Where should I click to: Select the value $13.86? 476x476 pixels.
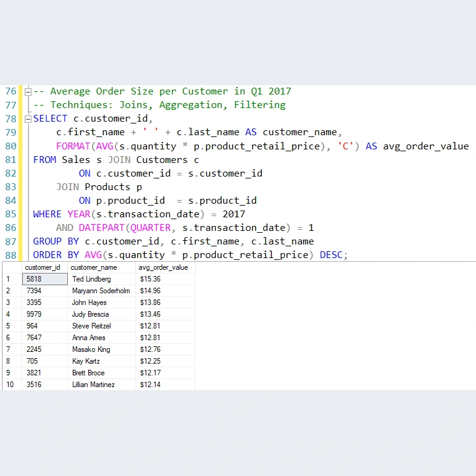click(150, 303)
